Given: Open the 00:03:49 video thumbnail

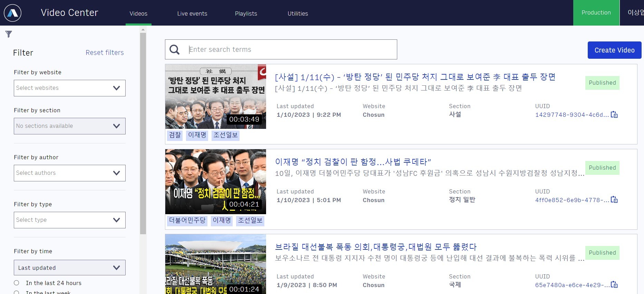Looking at the screenshot, I should click(x=216, y=96).
